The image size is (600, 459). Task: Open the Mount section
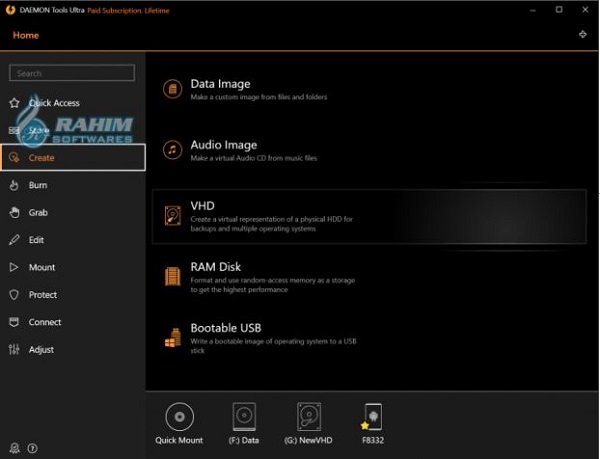point(73,267)
